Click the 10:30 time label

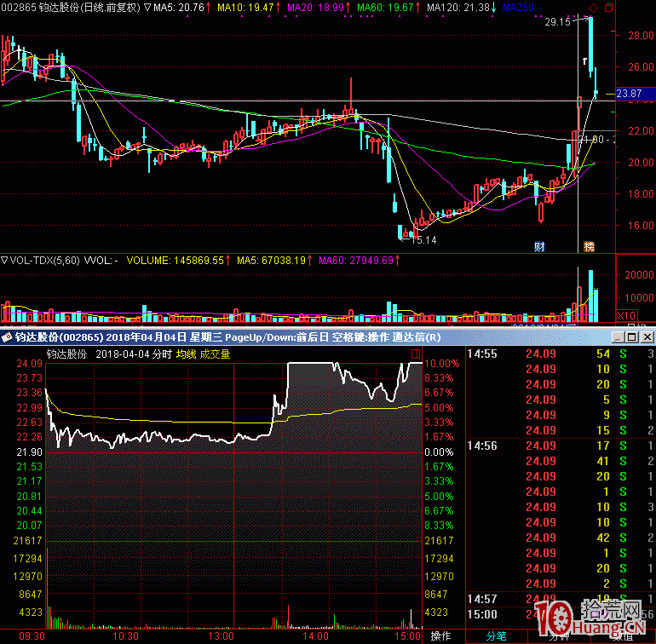[126, 636]
